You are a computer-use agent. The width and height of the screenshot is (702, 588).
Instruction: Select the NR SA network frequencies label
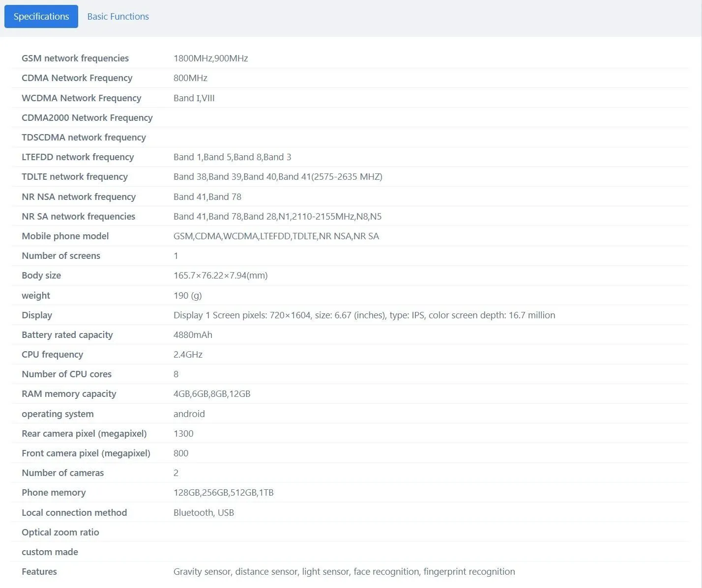pos(78,216)
